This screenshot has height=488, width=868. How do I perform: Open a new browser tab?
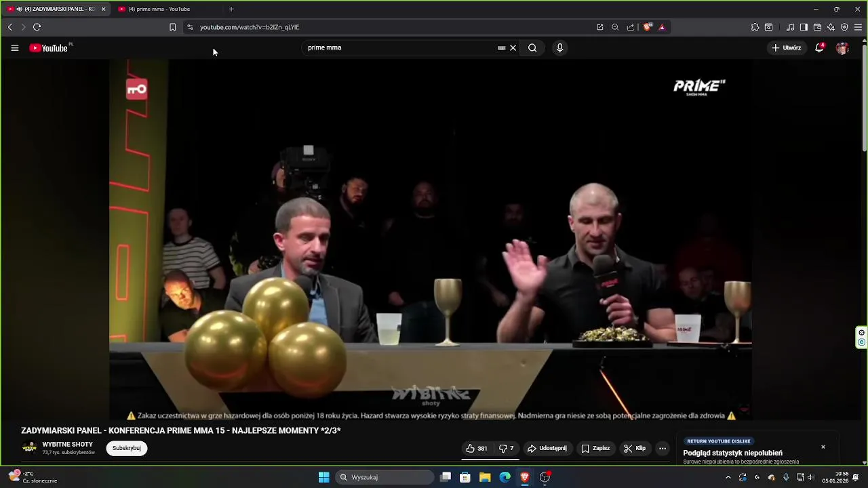231,9
